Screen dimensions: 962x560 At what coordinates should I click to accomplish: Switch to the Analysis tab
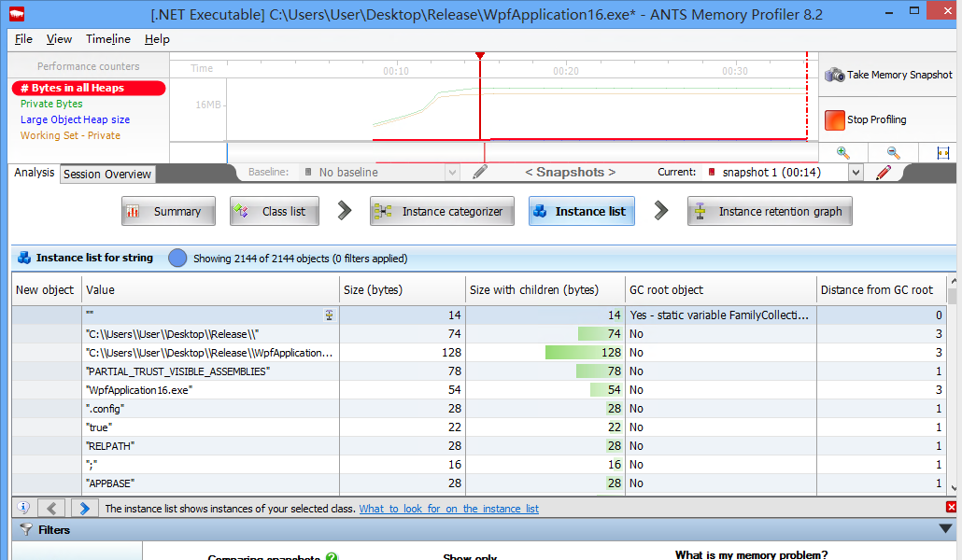pos(35,173)
